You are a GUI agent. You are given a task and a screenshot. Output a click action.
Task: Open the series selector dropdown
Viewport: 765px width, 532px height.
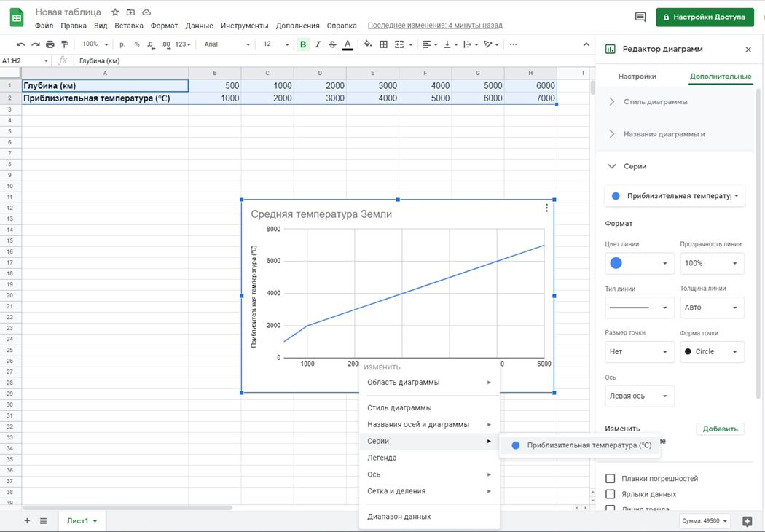tap(675, 196)
